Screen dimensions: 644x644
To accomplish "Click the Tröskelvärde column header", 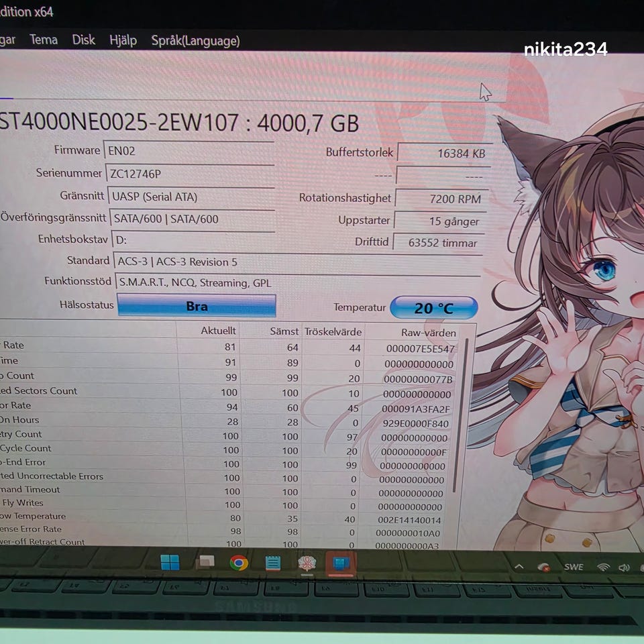I will coord(333,332).
